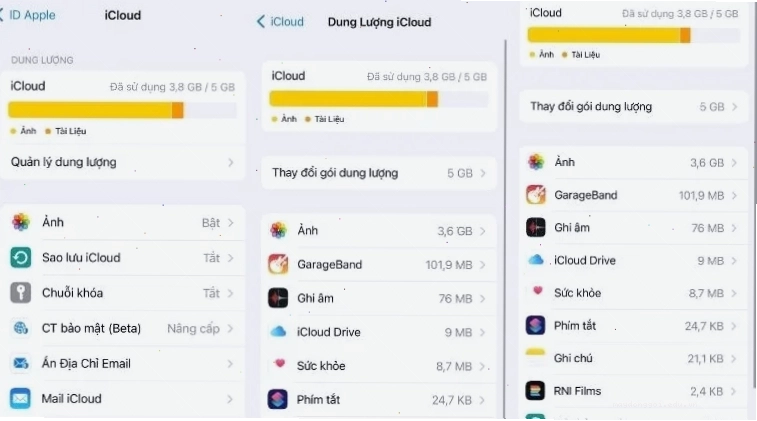Tap Ảnh photos icon in right panel
757x421 pixels.
[x=536, y=162]
